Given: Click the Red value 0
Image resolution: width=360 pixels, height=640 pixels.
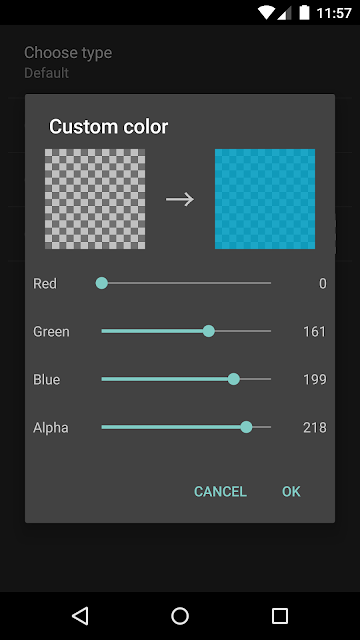Looking at the screenshot, I should point(322,283).
